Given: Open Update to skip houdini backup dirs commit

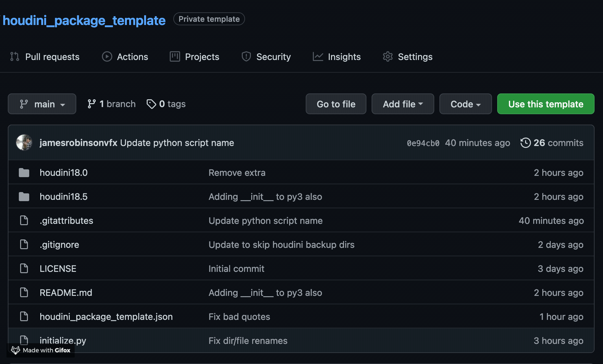Looking at the screenshot, I should click(x=281, y=245).
